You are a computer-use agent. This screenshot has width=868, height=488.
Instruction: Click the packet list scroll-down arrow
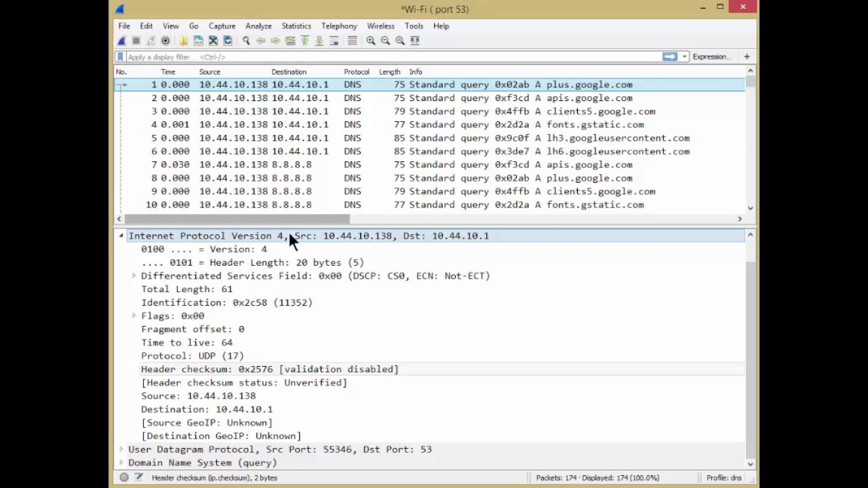[x=750, y=208]
